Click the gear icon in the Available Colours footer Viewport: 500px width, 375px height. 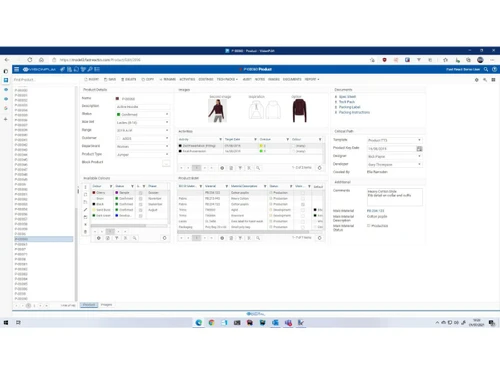(99, 238)
